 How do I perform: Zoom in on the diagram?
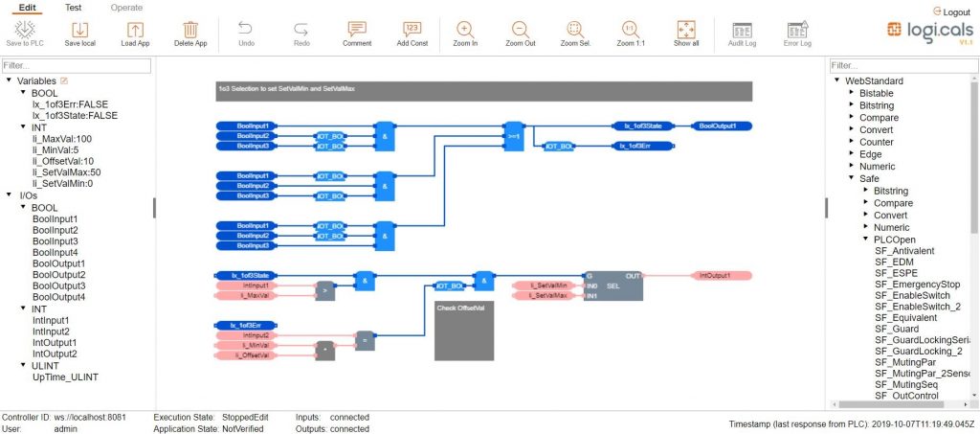pos(466,29)
